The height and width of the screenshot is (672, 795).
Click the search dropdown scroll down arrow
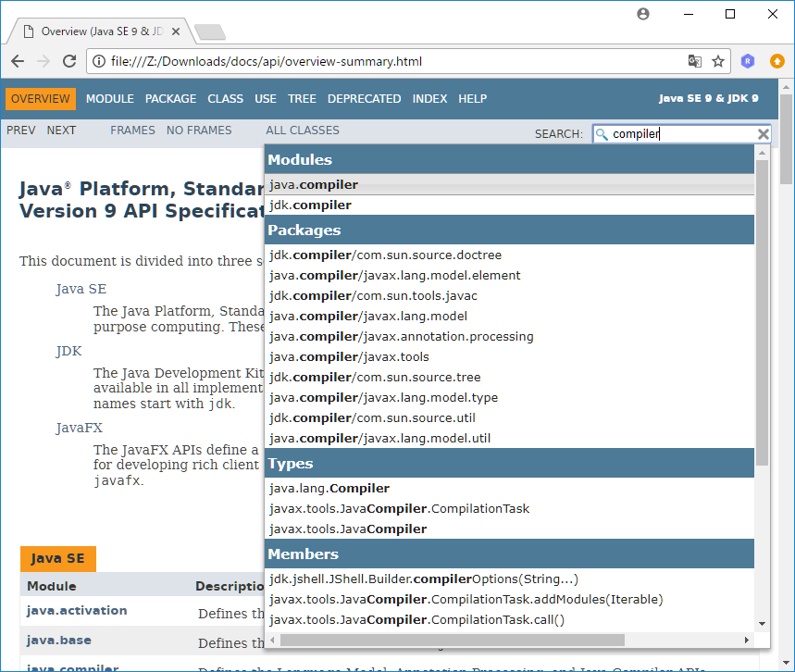[762, 624]
